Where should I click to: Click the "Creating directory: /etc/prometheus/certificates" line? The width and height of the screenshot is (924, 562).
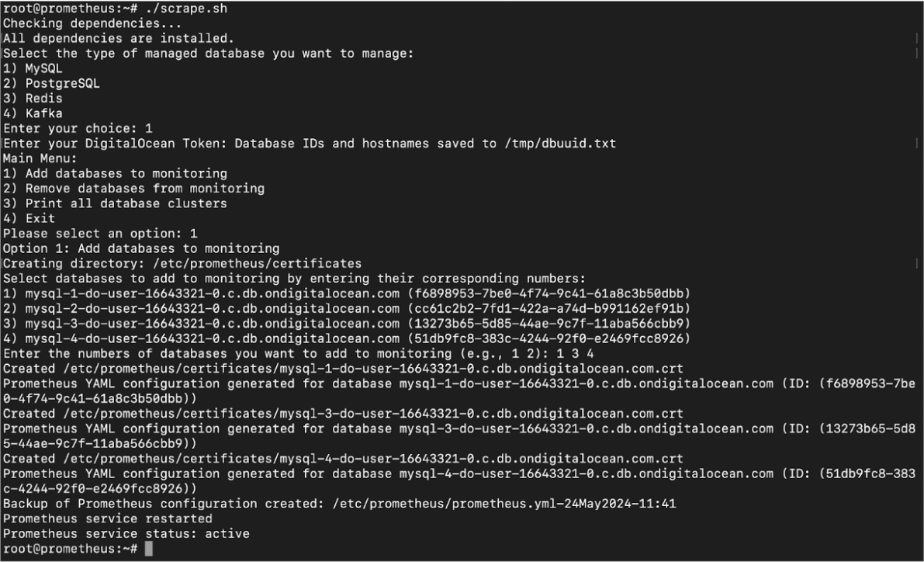tap(182, 264)
